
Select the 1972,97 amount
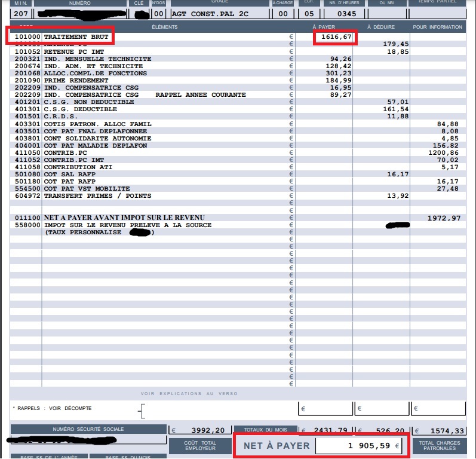444,218
